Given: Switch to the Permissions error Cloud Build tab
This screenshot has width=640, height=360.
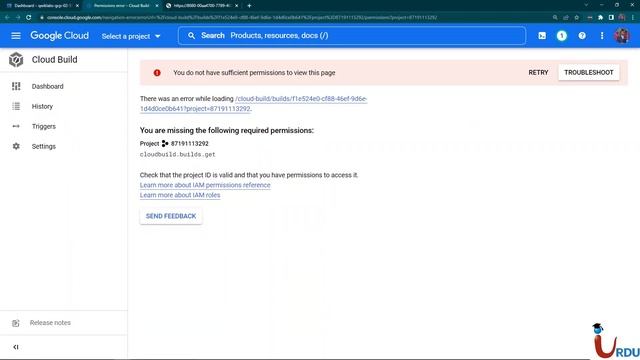Looking at the screenshot, I should (x=121, y=6).
